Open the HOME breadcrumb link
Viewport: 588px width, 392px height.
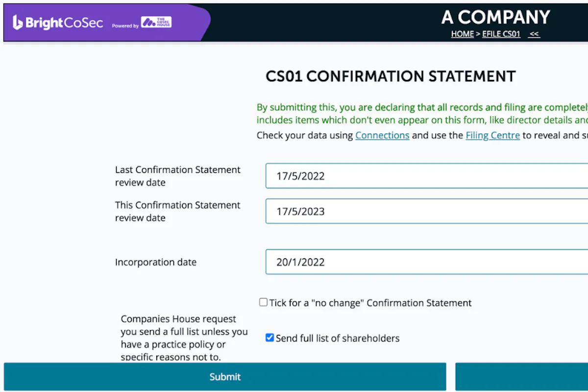tap(463, 34)
